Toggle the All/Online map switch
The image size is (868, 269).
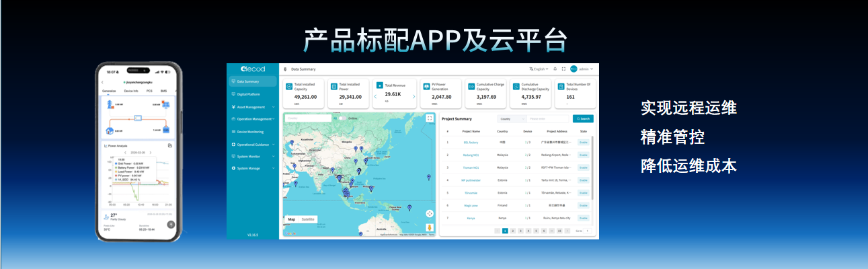342,118
